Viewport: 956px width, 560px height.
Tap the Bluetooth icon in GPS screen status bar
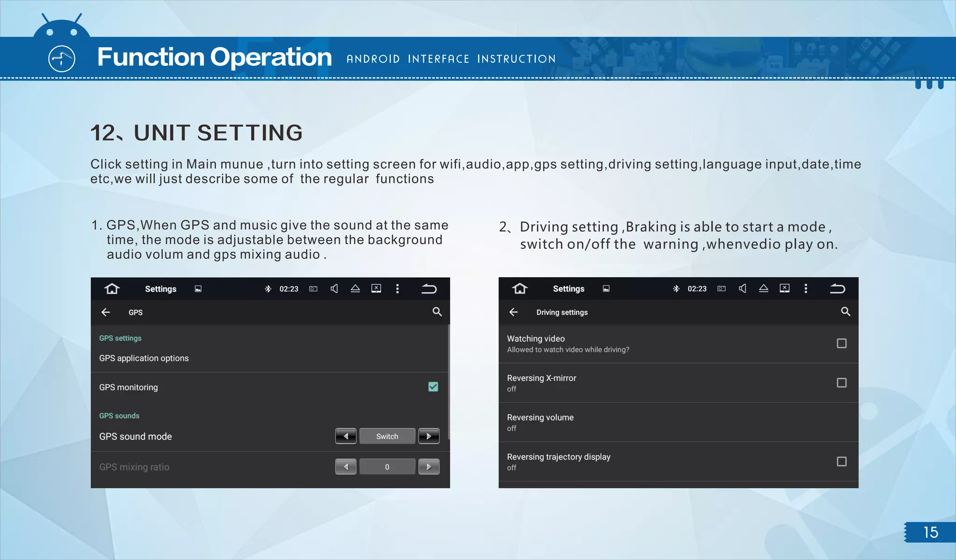click(x=268, y=289)
